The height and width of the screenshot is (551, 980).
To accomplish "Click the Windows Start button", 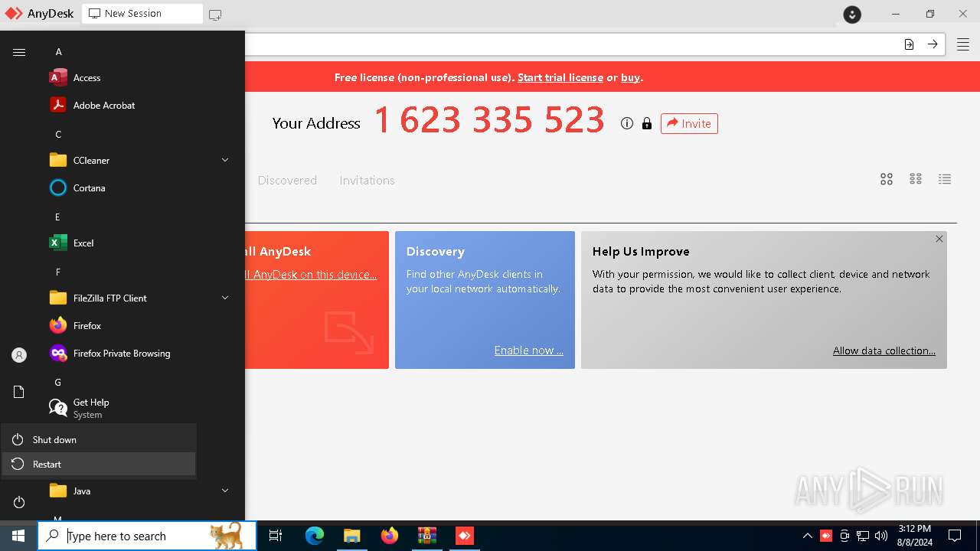I will pyautogui.click(x=18, y=536).
